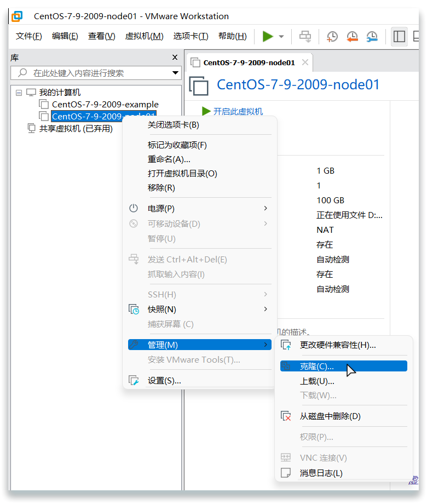The image size is (427, 504).
Task: Select 我的计算机 in the library tree
Action: click(60, 93)
